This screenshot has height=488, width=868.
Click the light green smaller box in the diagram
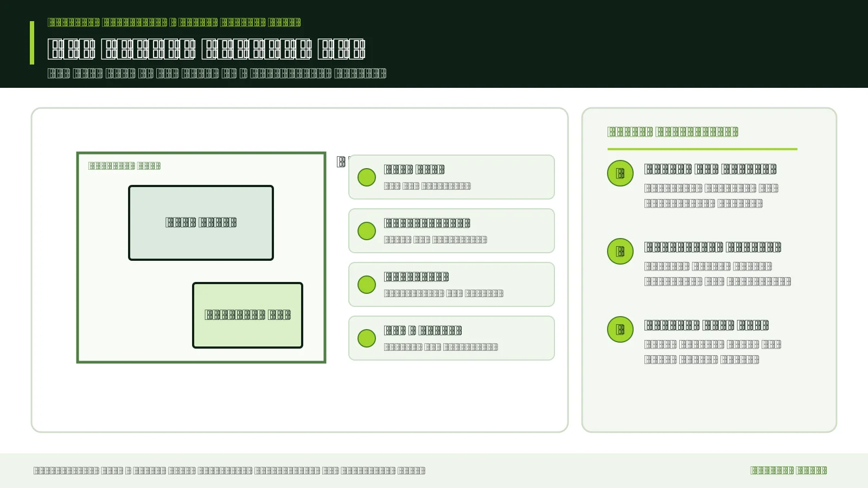247,315
